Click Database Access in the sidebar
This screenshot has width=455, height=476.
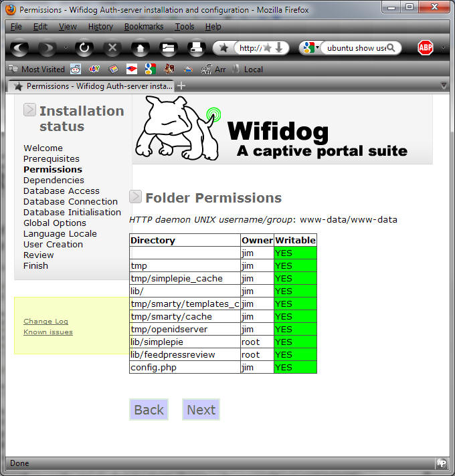click(x=62, y=191)
